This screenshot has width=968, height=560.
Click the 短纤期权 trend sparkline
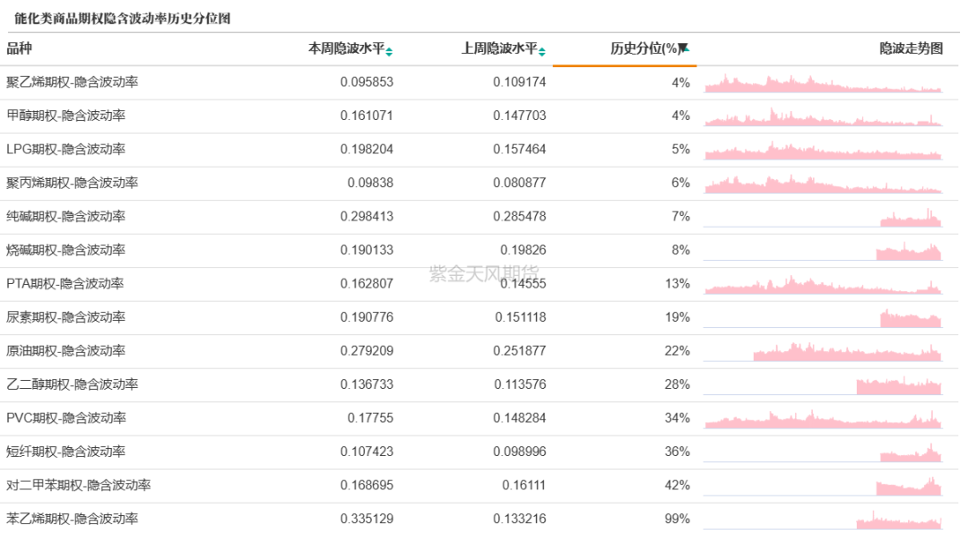pos(911,454)
